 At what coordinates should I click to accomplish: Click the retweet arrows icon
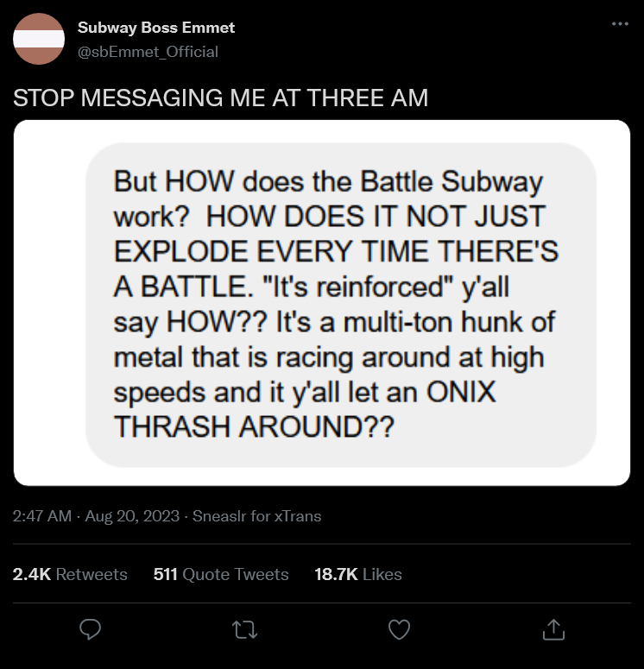[245, 631]
